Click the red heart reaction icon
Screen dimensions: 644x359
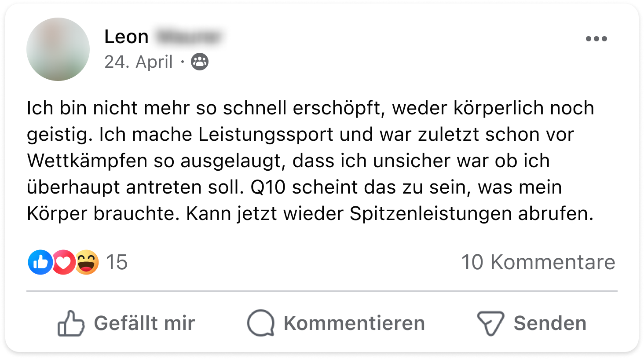click(x=64, y=262)
